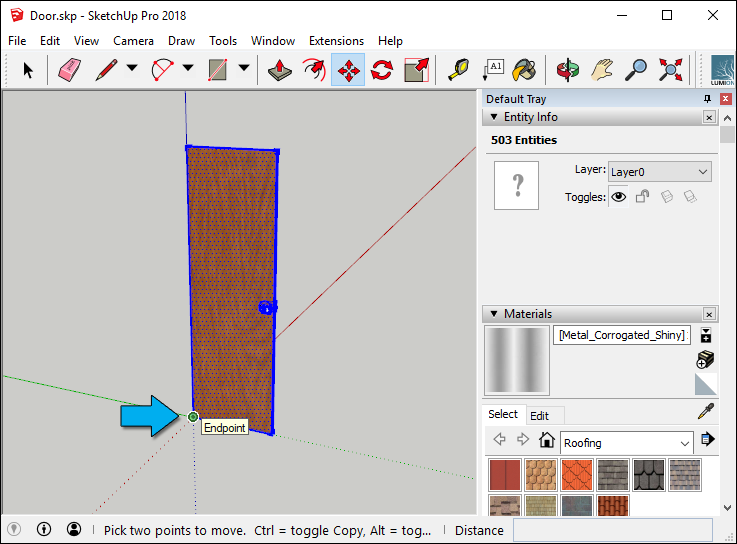
Task: Select the Scale tool
Action: click(x=416, y=70)
